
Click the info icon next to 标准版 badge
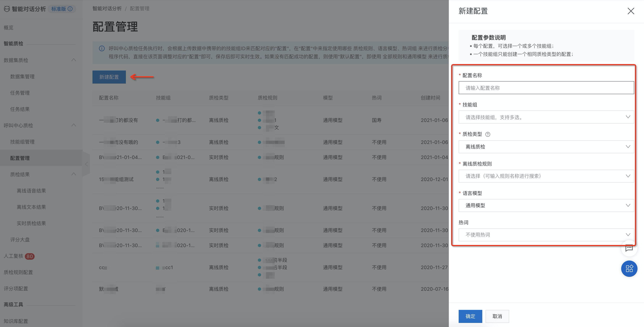[x=70, y=9]
